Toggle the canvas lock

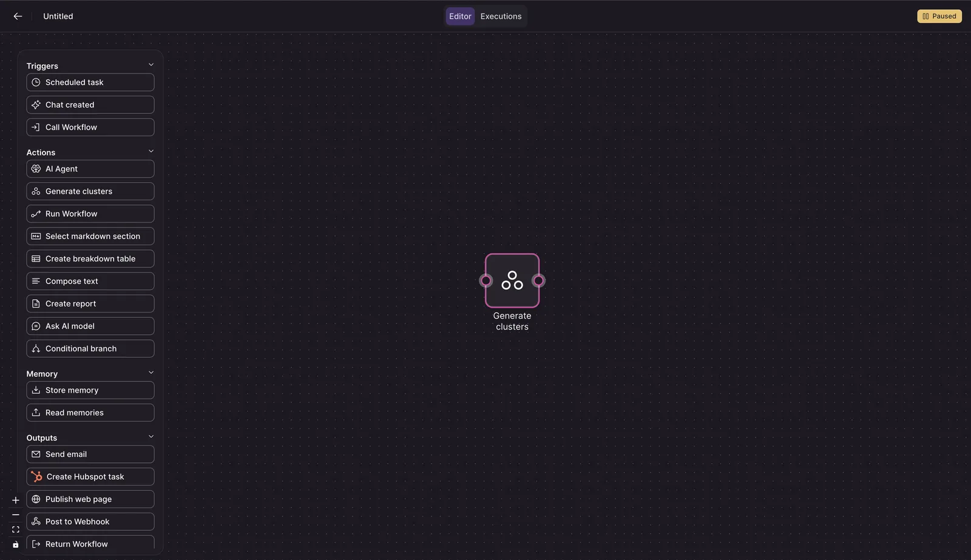(16, 544)
